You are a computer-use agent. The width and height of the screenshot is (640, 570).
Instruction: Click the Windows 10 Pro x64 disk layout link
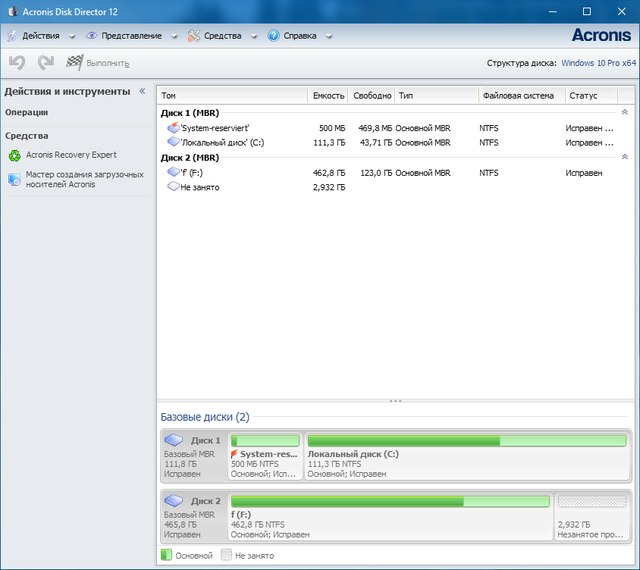tap(598, 62)
